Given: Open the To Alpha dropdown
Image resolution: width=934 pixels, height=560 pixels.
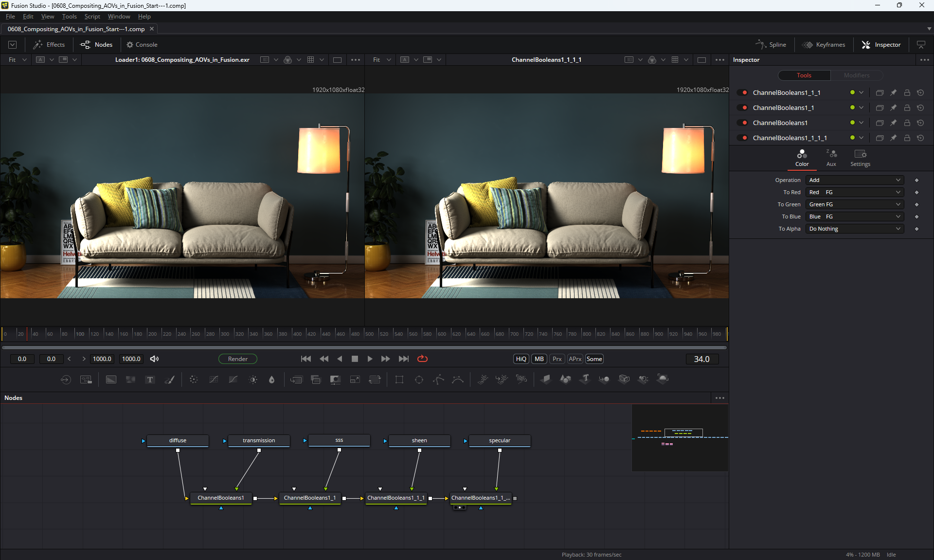Looking at the screenshot, I should tap(854, 229).
